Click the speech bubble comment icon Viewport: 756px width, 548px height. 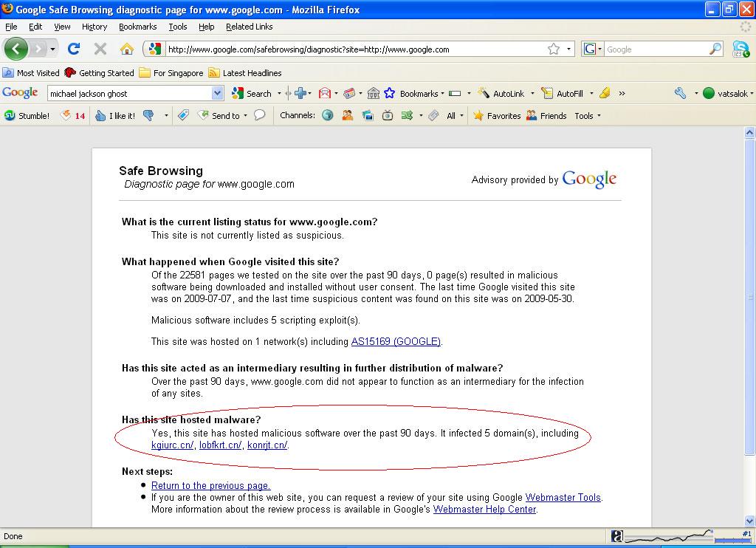coord(259,116)
